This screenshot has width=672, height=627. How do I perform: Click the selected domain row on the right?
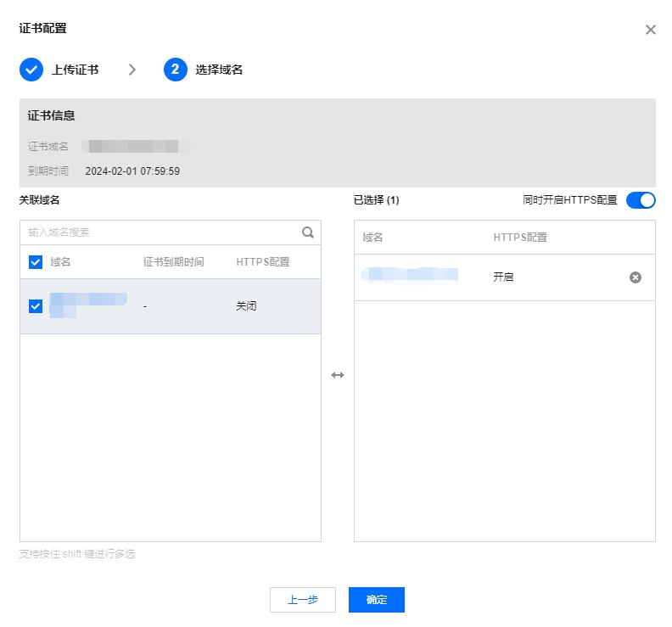point(505,277)
